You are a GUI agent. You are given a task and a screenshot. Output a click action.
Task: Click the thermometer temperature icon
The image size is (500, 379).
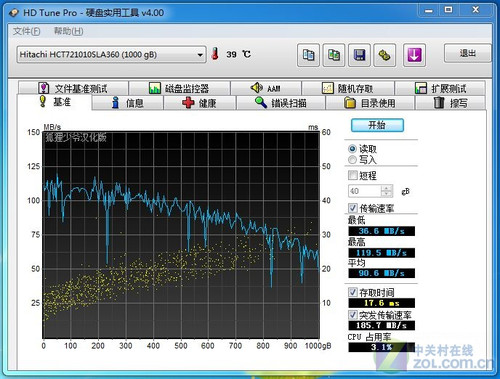[x=215, y=54]
